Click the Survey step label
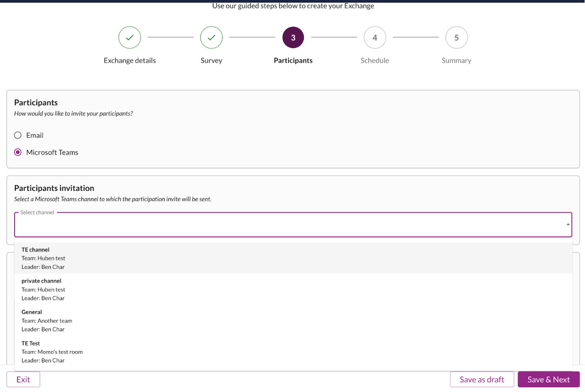The image size is (585, 392). 211,60
